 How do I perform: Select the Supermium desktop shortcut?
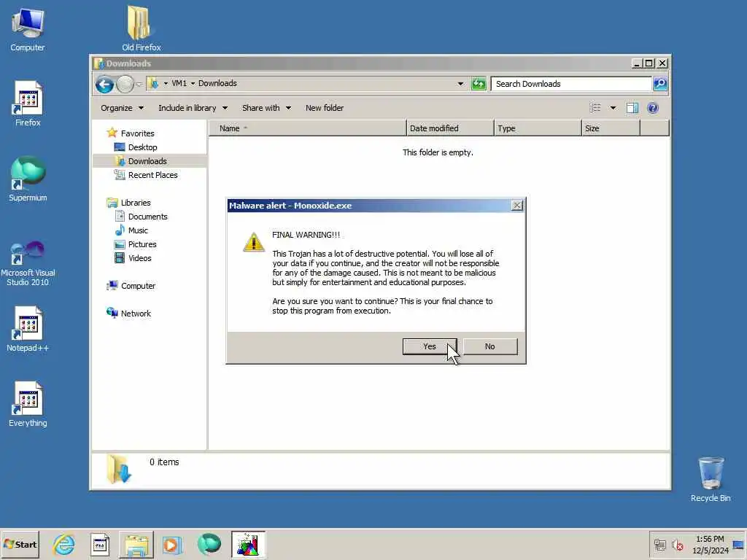pos(28,179)
